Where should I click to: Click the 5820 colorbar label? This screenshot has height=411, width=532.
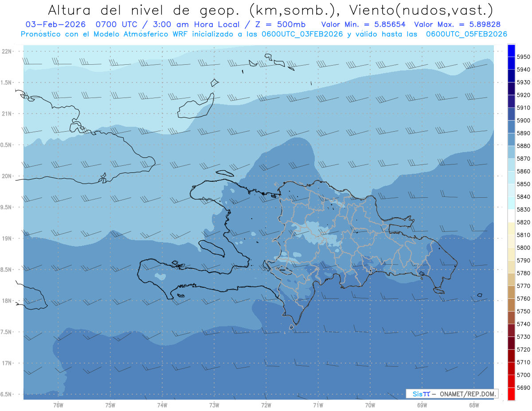pyautogui.click(x=524, y=222)
